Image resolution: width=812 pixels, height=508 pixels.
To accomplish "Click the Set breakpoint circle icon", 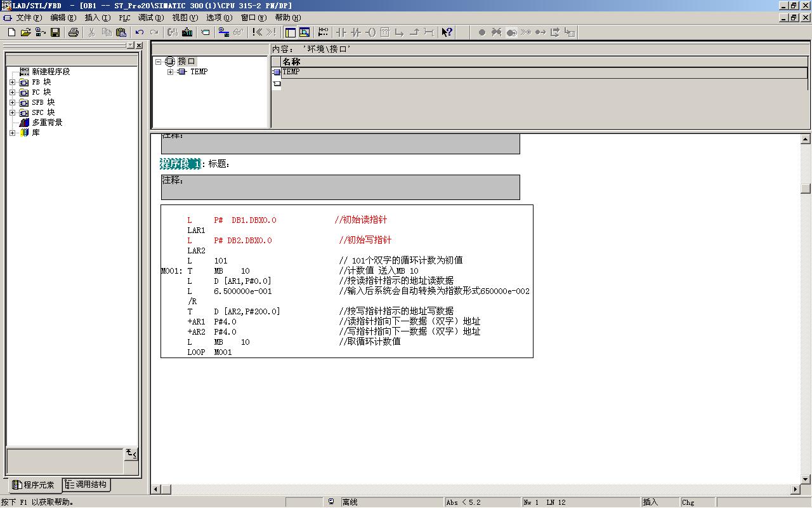I will point(481,32).
